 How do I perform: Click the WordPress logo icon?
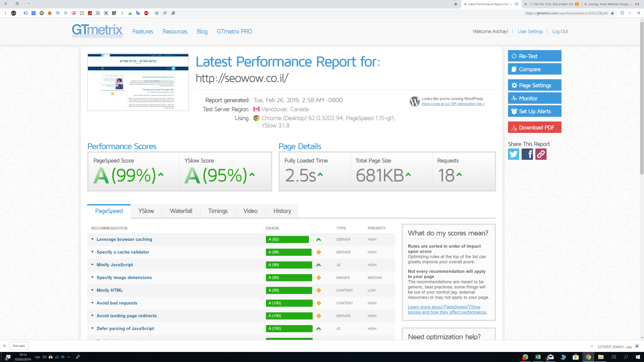pos(415,101)
